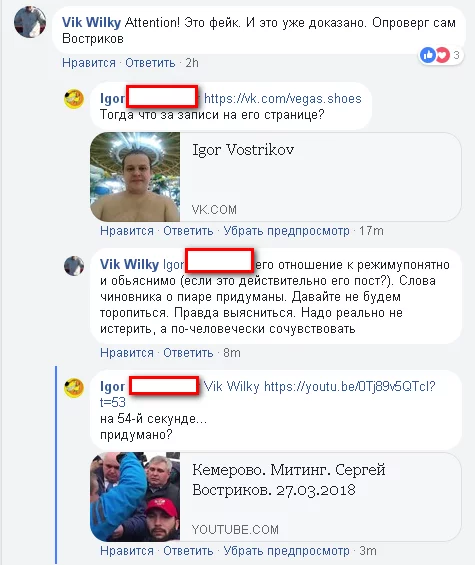
Task: Open the vk.com/vegas.shoes link
Action: [283, 98]
